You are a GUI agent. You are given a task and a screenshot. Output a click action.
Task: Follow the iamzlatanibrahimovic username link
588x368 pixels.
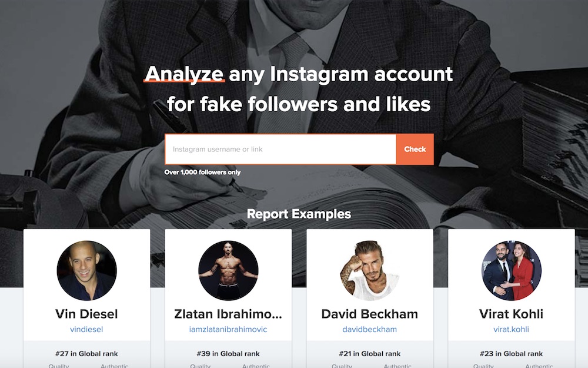(228, 329)
